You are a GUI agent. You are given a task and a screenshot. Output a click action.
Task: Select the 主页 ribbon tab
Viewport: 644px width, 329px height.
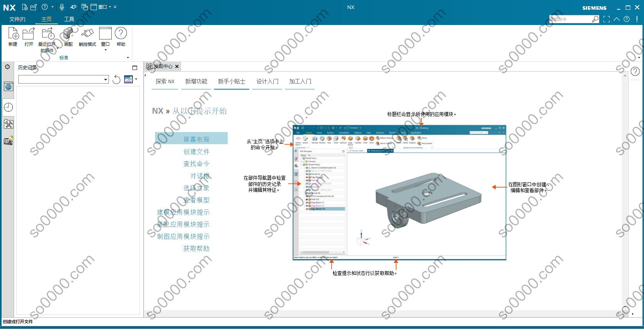[46, 19]
